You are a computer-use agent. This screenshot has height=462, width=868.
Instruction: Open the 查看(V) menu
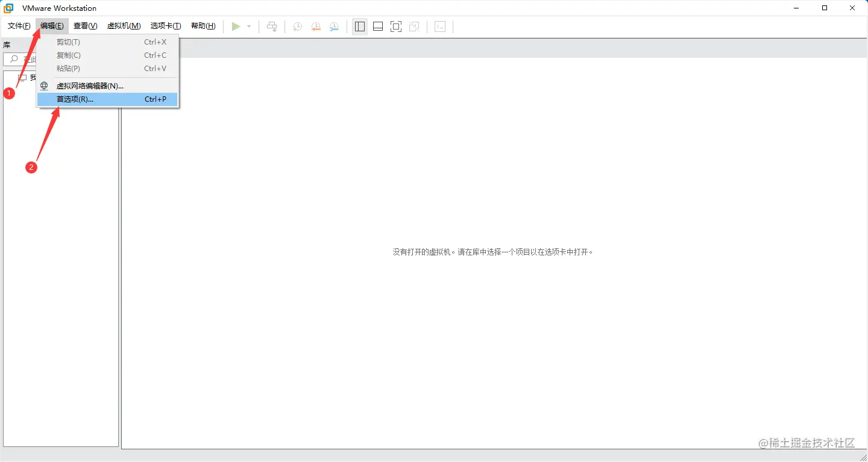[x=86, y=26]
